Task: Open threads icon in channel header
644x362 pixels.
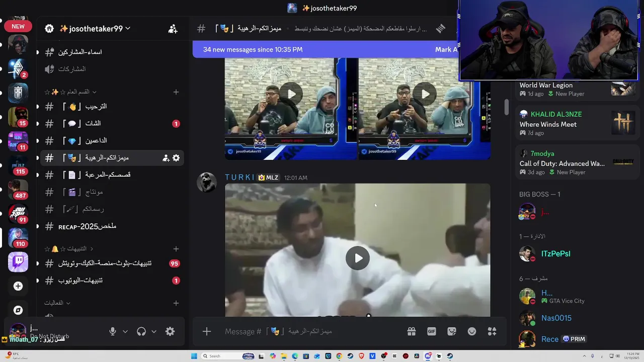Action: tap(441, 29)
